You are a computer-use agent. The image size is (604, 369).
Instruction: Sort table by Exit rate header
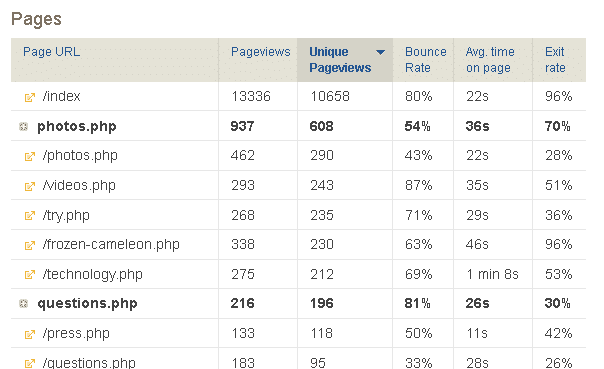click(x=555, y=60)
